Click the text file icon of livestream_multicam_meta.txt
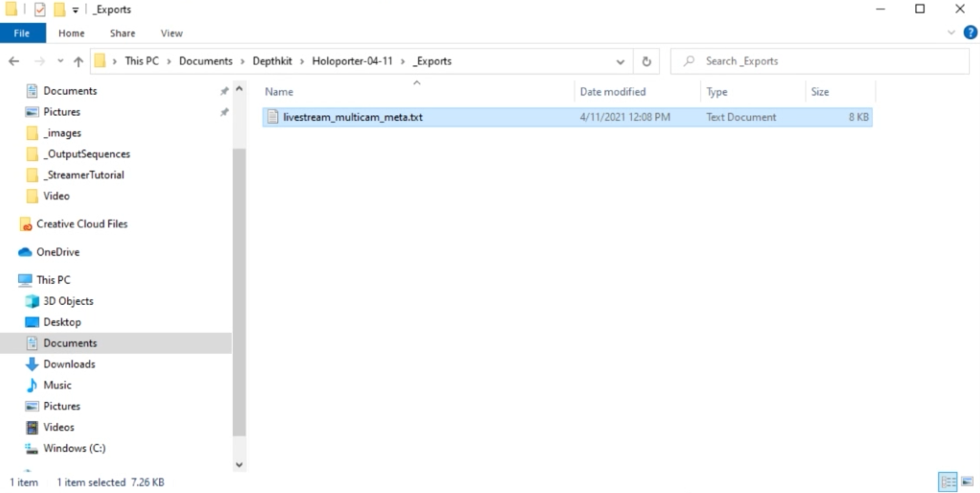The image size is (980, 493). 273,117
